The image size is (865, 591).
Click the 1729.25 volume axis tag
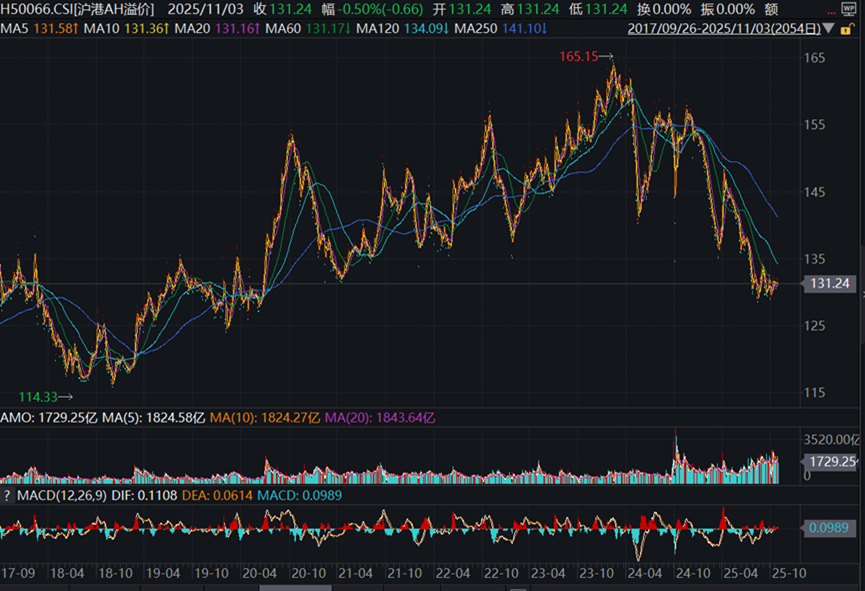point(831,461)
